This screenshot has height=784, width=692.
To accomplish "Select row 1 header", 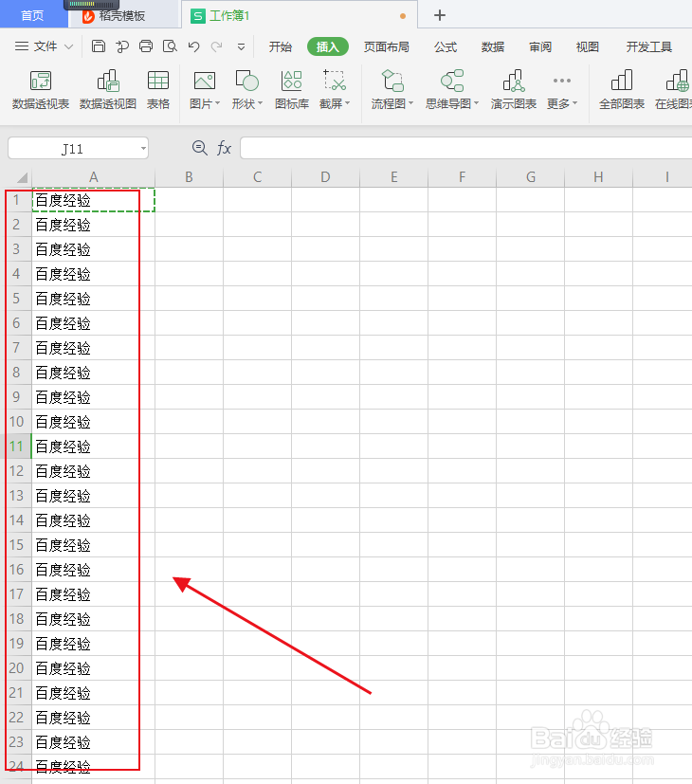I will click(x=16, y=200).
